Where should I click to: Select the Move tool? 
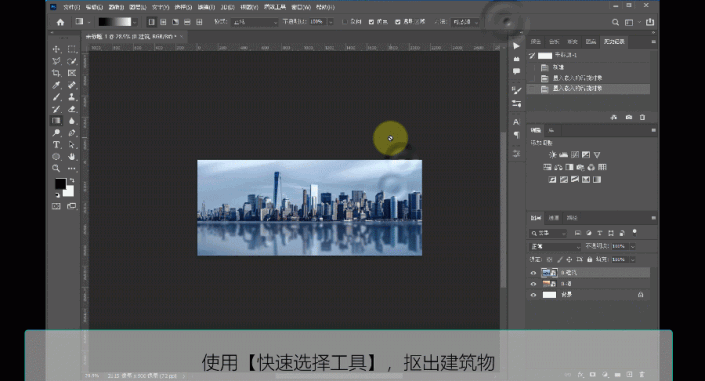tap(56, 49)
